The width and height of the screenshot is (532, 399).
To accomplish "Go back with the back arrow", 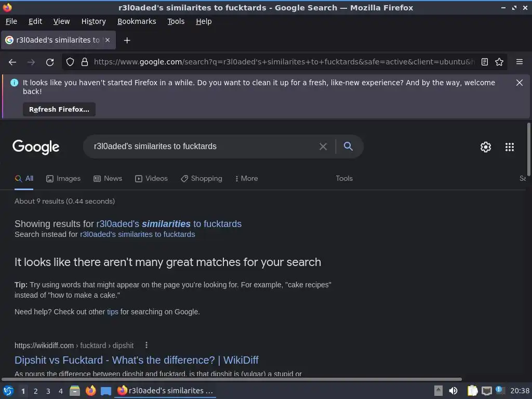I will 12,62.
